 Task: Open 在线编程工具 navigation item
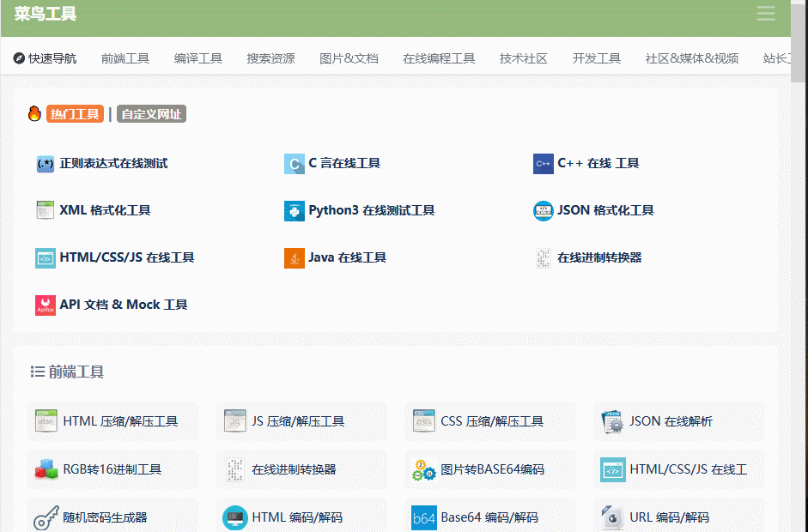tap(439, 58)
